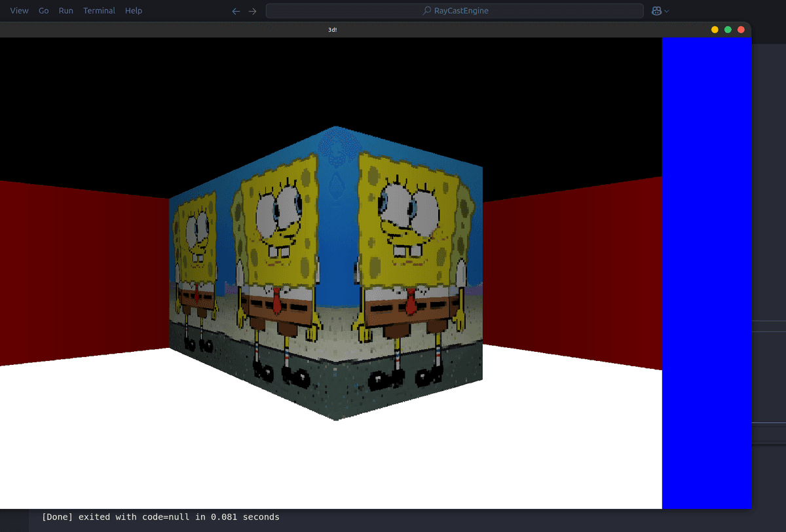786x532 pixels.
Task: Click the green zoom dot on 3d! window
Action: (727, 29)
